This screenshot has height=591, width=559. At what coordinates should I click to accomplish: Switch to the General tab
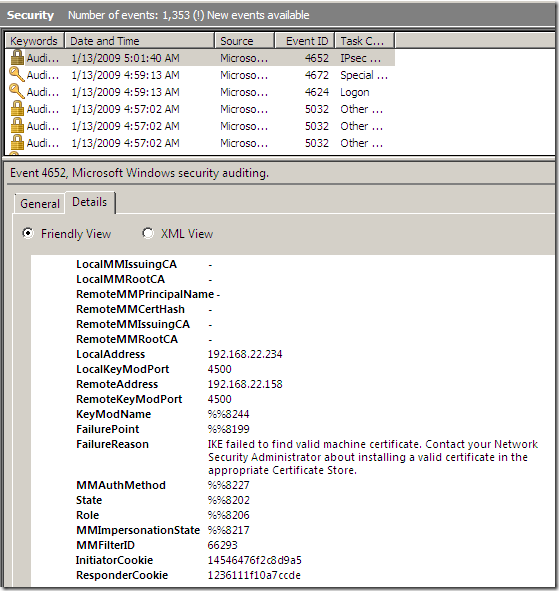[x=40, y=204]
